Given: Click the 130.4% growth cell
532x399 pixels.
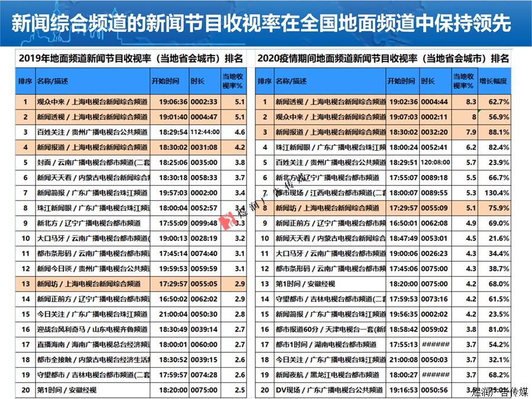Looking at the screenshot, I should (494, 193).
